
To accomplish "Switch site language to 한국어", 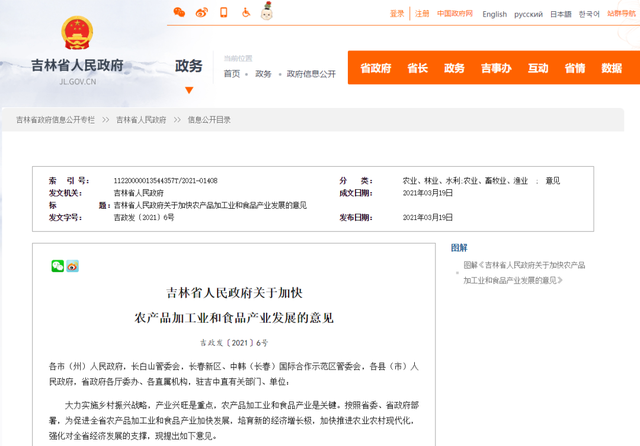I will point(589,14).
